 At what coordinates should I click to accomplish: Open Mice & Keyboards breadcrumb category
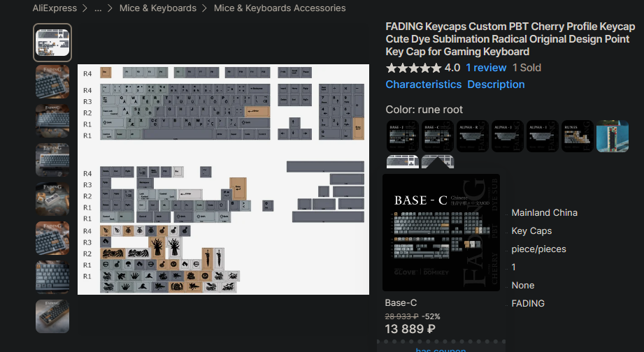coord(158,8)
